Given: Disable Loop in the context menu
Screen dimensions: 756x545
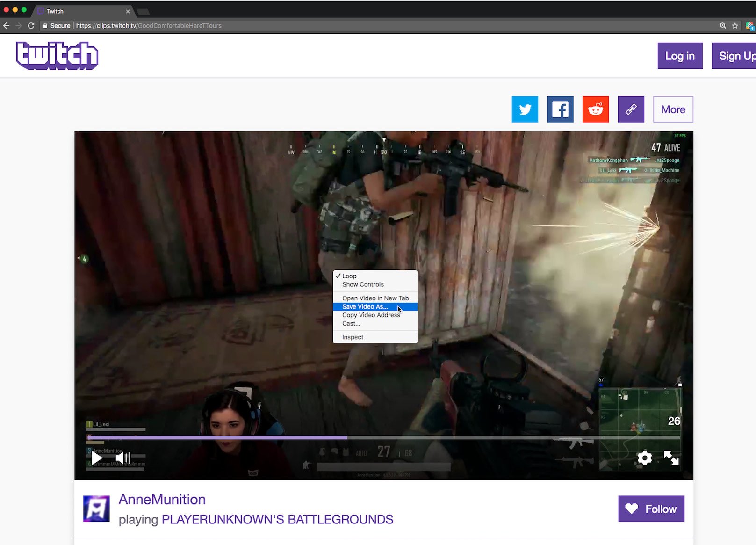Looking at the screenshot, I should 349,276.
